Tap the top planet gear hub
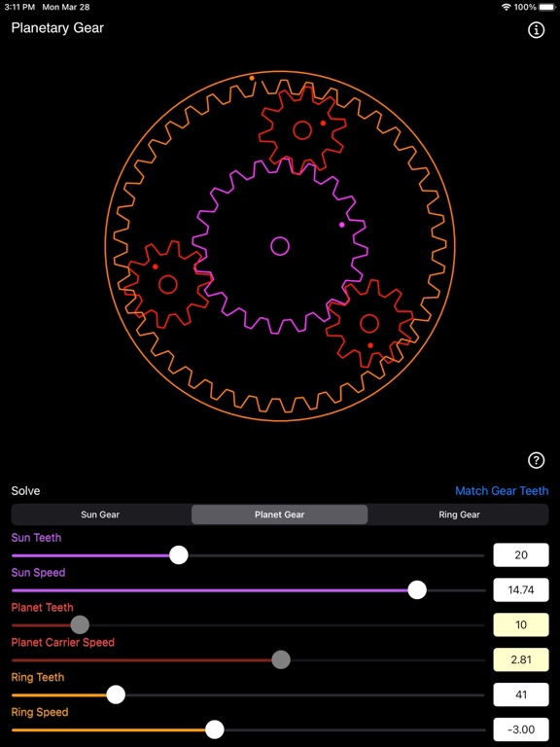Viewport: 560px width, 747px height. pos(302,130)
